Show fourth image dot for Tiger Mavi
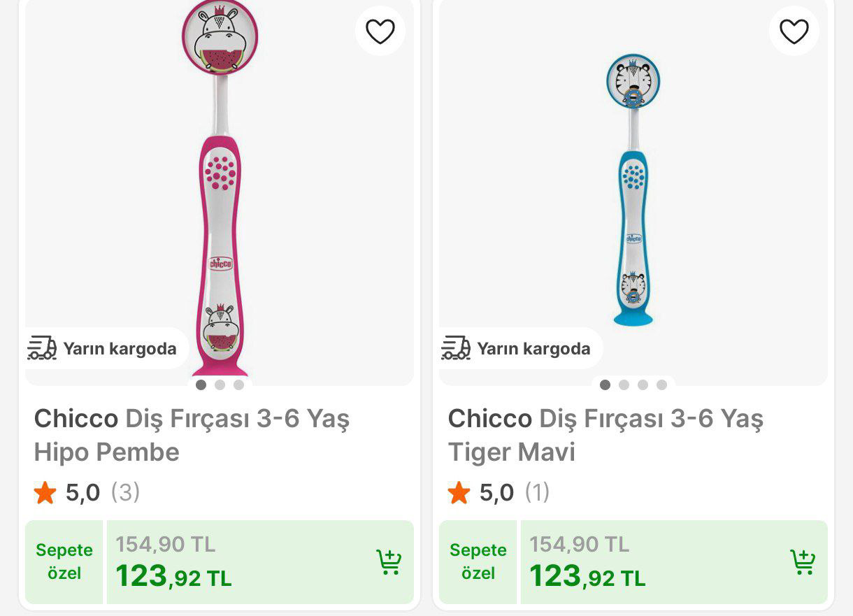This screenshot has height=616, width=853. [661, 385]
